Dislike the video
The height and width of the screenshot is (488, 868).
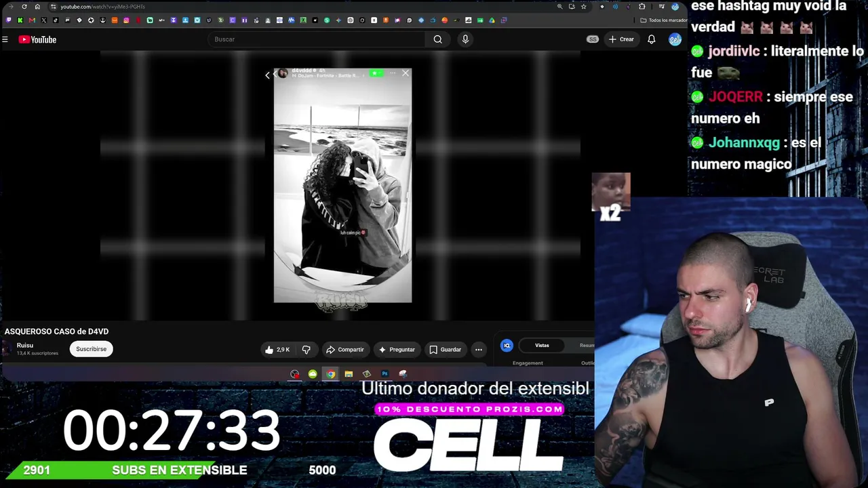[307, 350]
